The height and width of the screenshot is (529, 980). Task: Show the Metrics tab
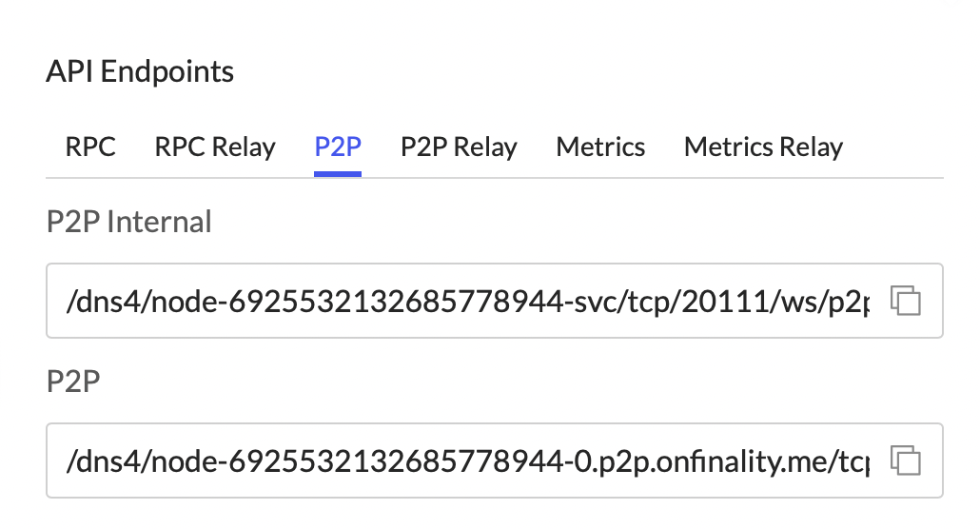click(x=600, y=147)
